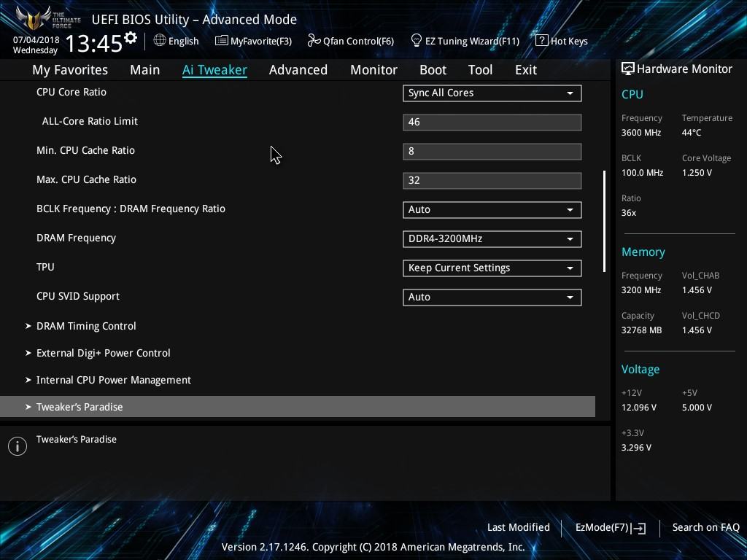Click the globe language icon
747x560 pixels.
tap(160, 41)
